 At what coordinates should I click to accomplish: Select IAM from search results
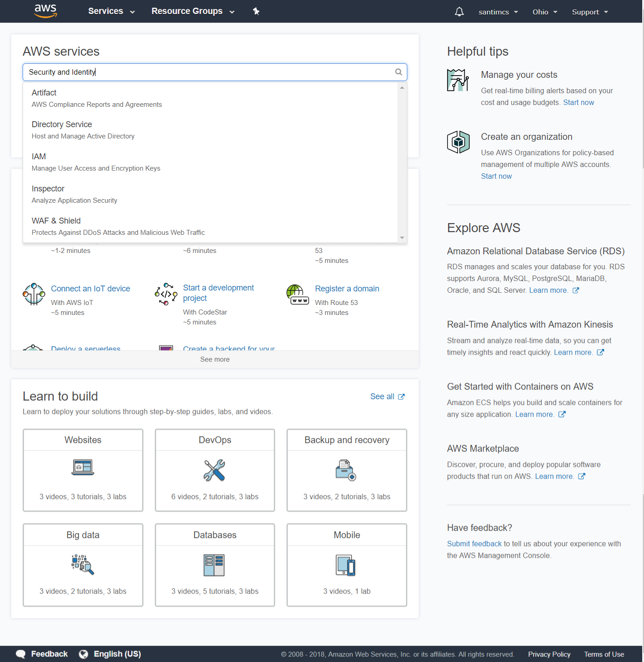(210, 162)
